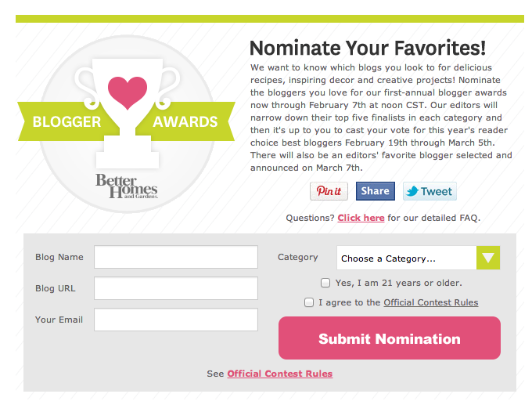Submit Nomination with the pink button
Image resolution: width=532 pixels, height=412 pixels.
pyautogui.click(x=390, y=338)
